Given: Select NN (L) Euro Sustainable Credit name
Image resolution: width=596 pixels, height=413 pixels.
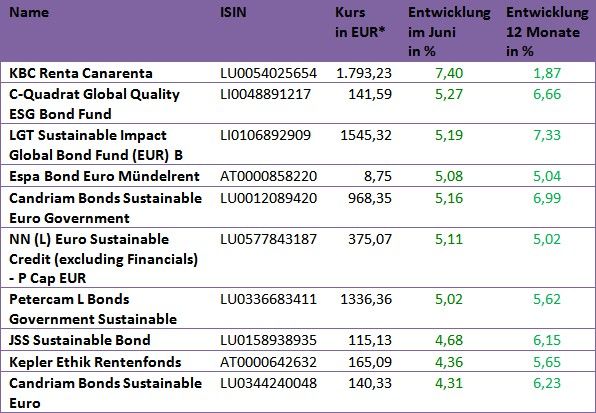Looking at the screenshot, I should click(x=103, y=259).
